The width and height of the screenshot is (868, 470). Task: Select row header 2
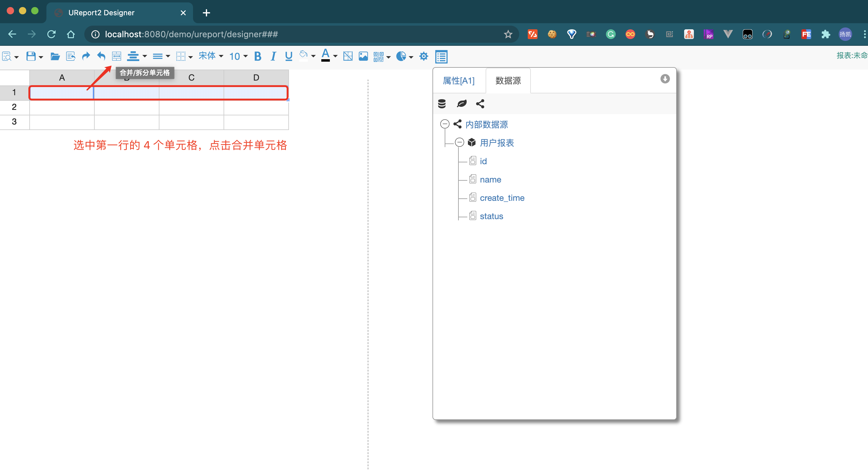14,107
